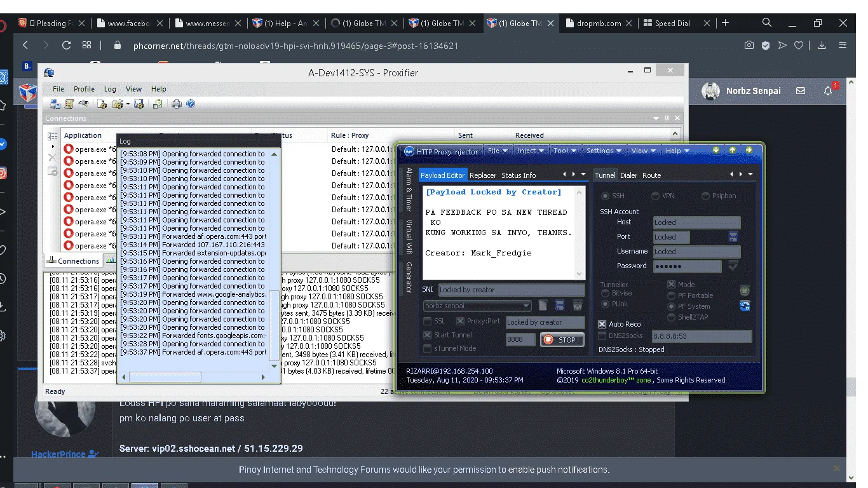The width and height of the screenshot is (868, 488).
Task: Click the new payload page icon in HTTP Injector
Action: (x=543, y=306)
